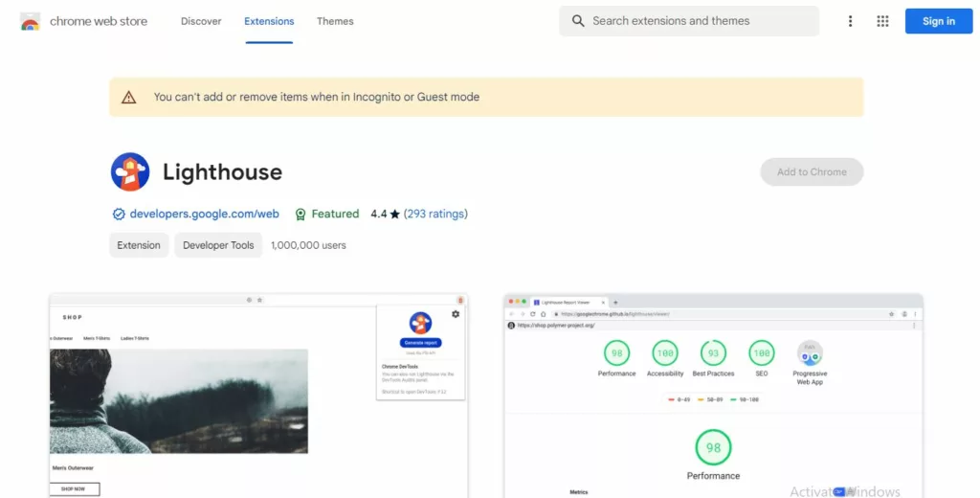Click the gear icon in Lighthouse popup screenshot
The image size is (980, 498).
point(456,314)
